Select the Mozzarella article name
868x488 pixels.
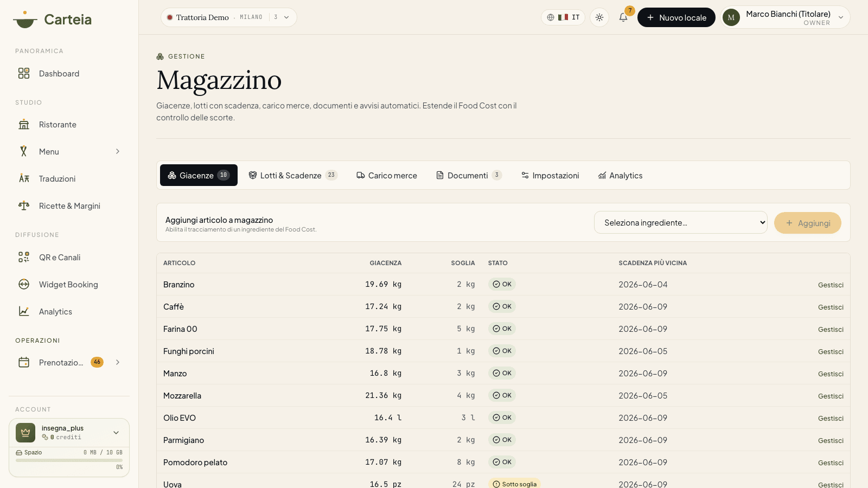point(182,396)
